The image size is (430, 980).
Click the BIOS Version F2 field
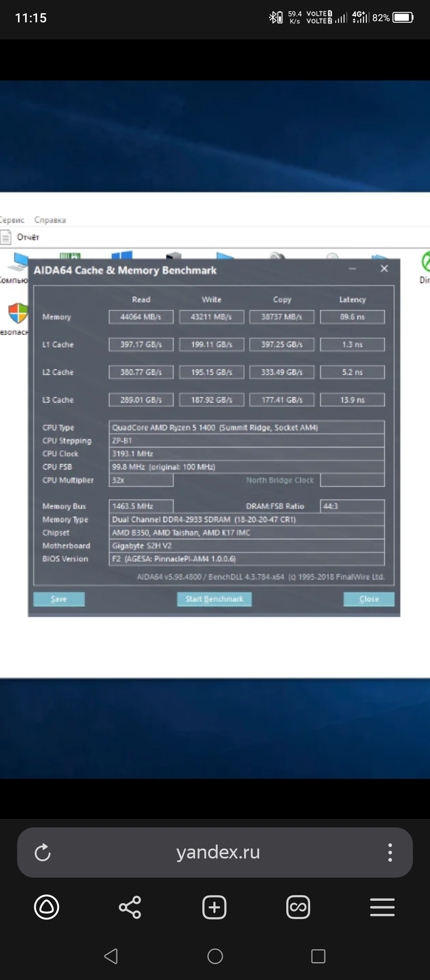[247, 559]
